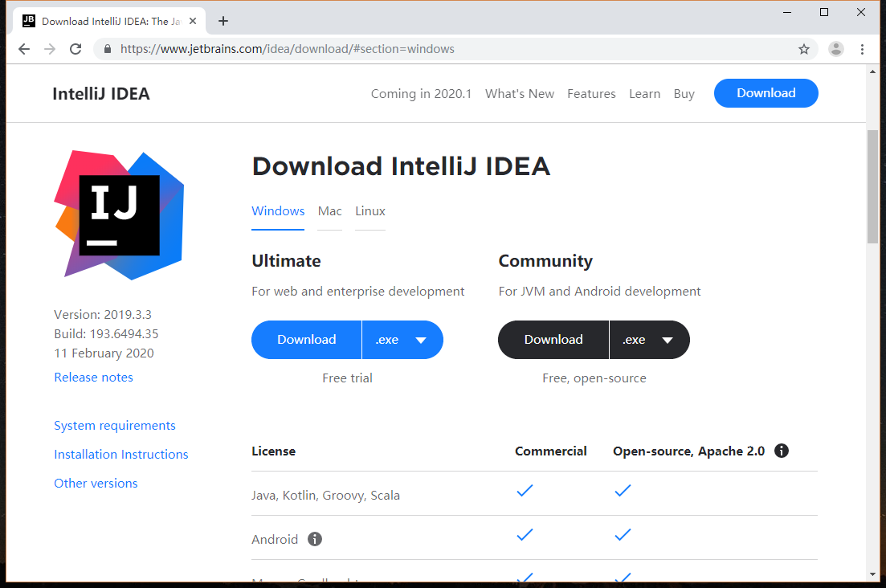
Task: Show info about Apache 2.0 license
Action: point(782,451)
